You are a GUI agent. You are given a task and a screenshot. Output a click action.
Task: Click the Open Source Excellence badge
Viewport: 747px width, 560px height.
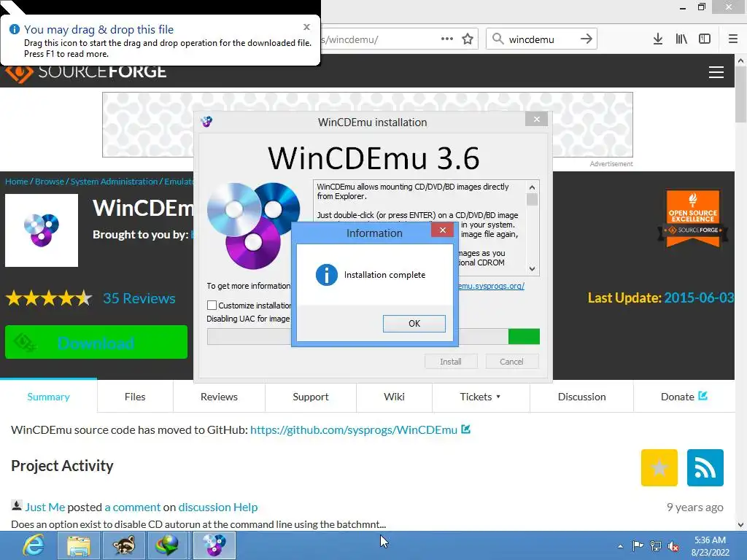click(693, 219)
